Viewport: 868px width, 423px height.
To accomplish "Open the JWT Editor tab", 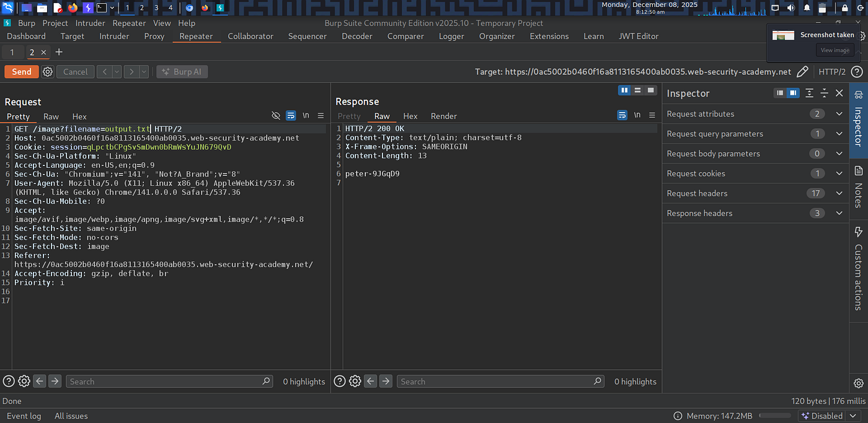I will pos(639,36).
